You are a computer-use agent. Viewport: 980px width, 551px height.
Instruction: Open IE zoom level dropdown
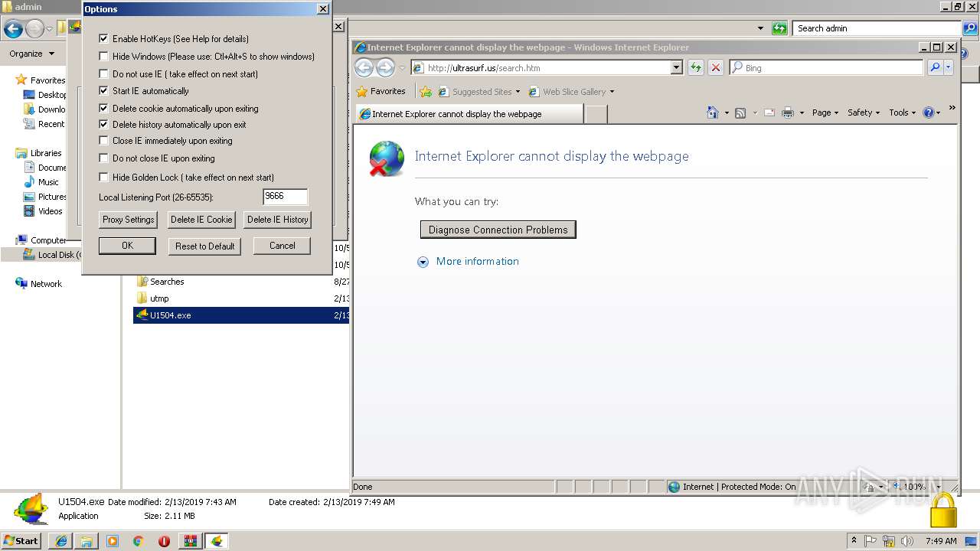939,487
